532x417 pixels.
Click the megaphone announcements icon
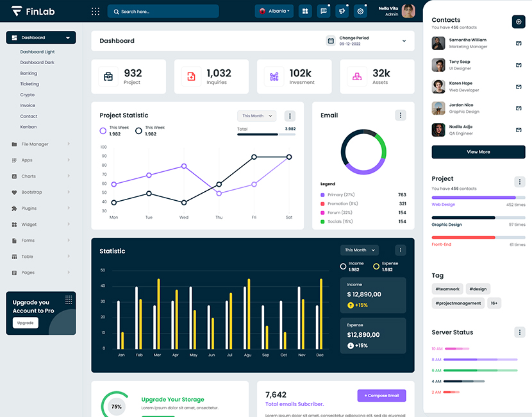342,11
